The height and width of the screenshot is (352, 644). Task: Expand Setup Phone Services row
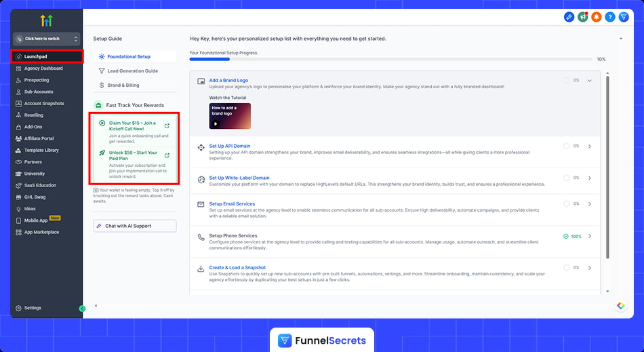click(x=589, y=236)
